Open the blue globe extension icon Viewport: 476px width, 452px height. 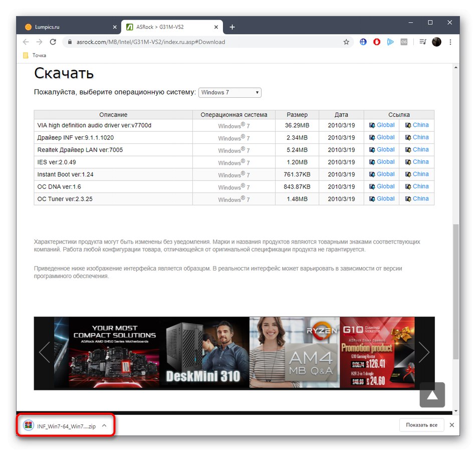(363, 42)
